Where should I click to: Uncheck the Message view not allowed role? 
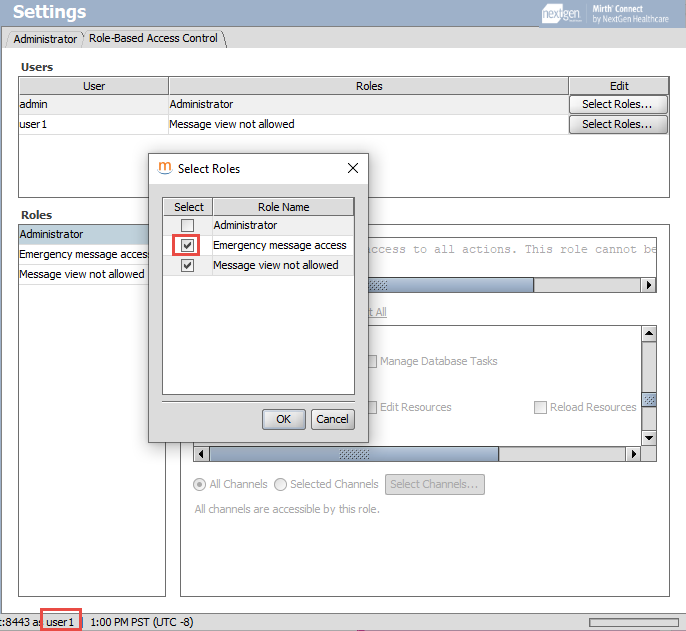(x=187, y=266)
